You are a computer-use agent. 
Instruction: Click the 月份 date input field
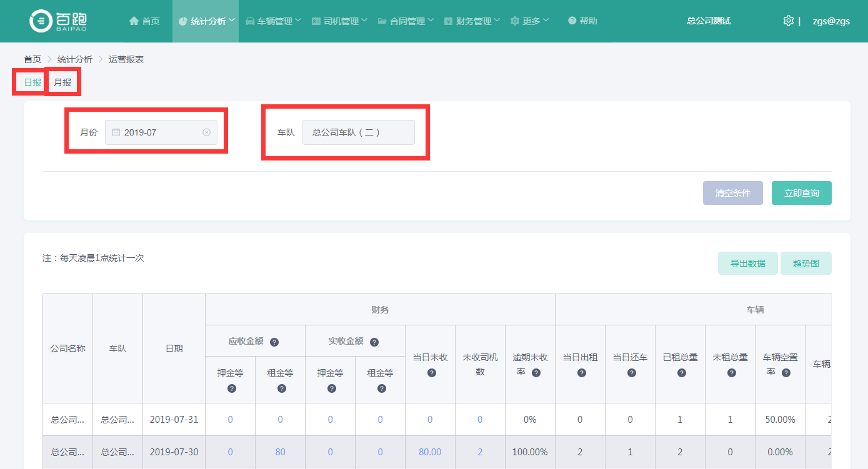tap(161, 132)
